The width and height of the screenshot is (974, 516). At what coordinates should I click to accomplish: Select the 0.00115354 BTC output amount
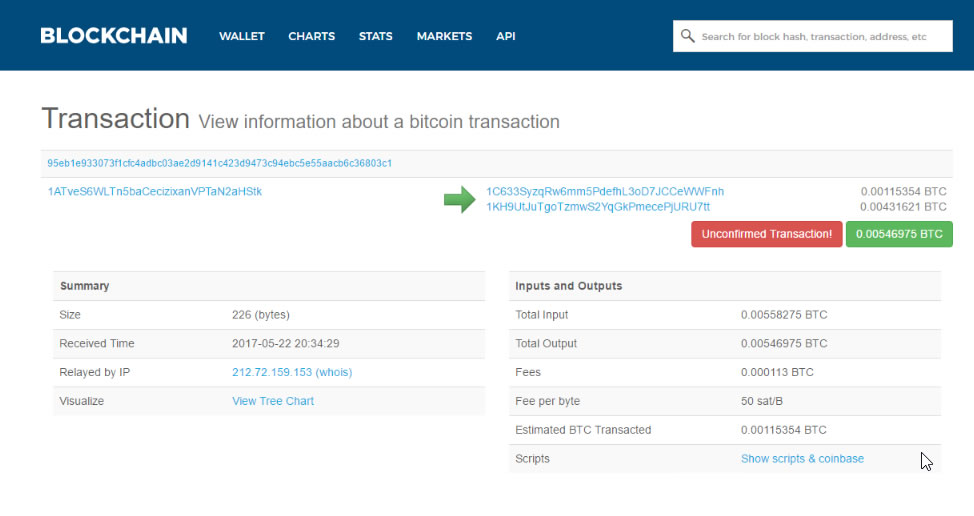click(x=903, y=191)
